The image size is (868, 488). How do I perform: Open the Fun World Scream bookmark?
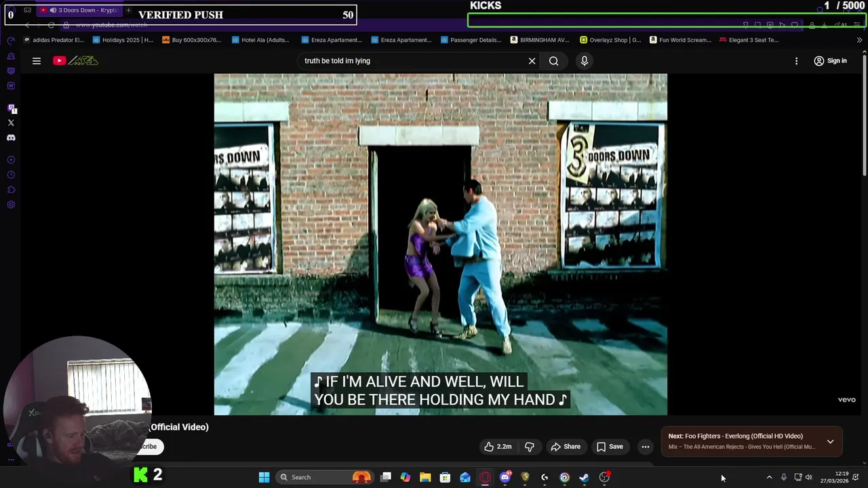pyautogui.click(x=680, y=40)
